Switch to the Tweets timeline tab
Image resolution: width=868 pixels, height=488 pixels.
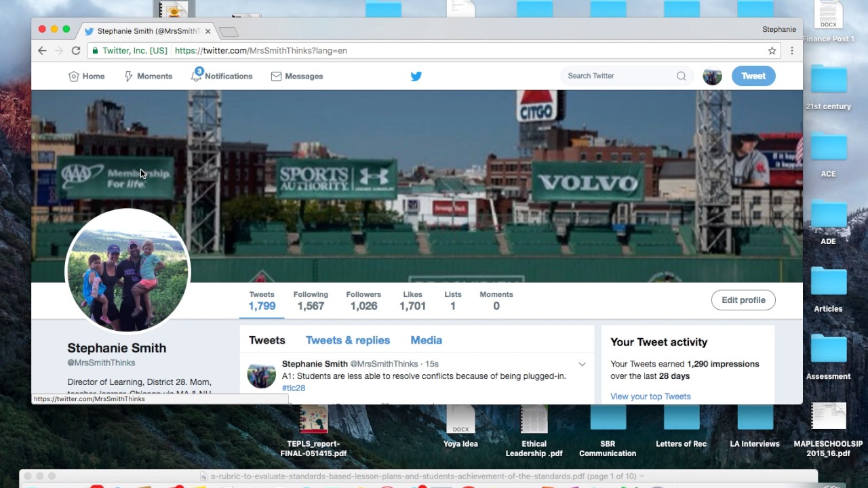pos(267,340)
